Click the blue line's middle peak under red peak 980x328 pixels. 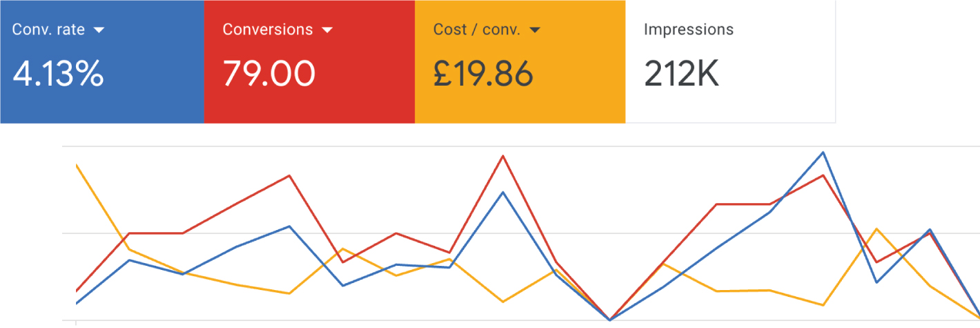503,192
